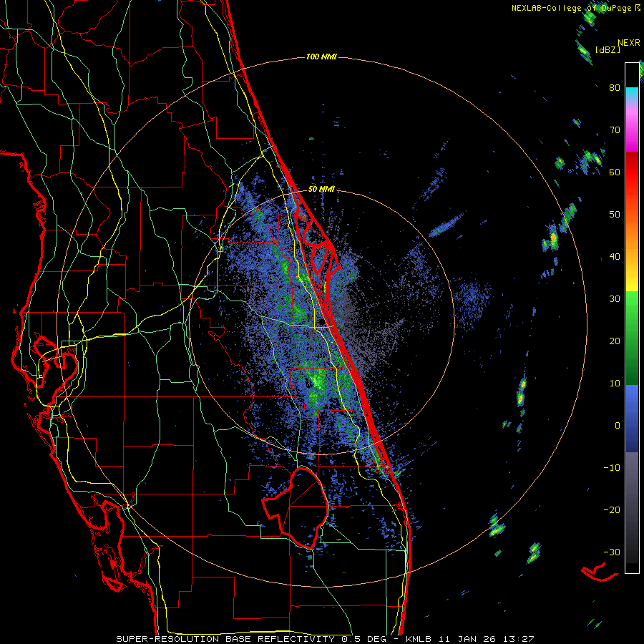Click the 30 value on the dBZ scale
This screenshot has width=644, height=644.
(x=615, y=298)
